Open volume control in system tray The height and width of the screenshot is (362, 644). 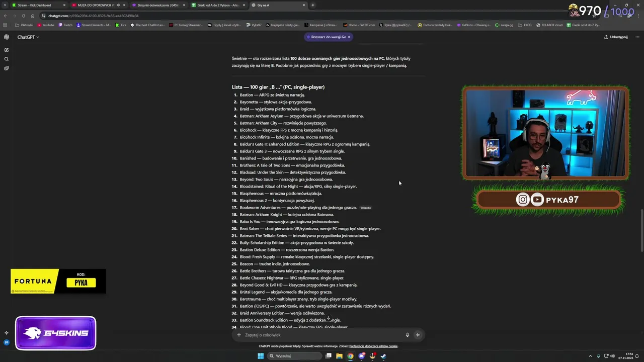613,356
